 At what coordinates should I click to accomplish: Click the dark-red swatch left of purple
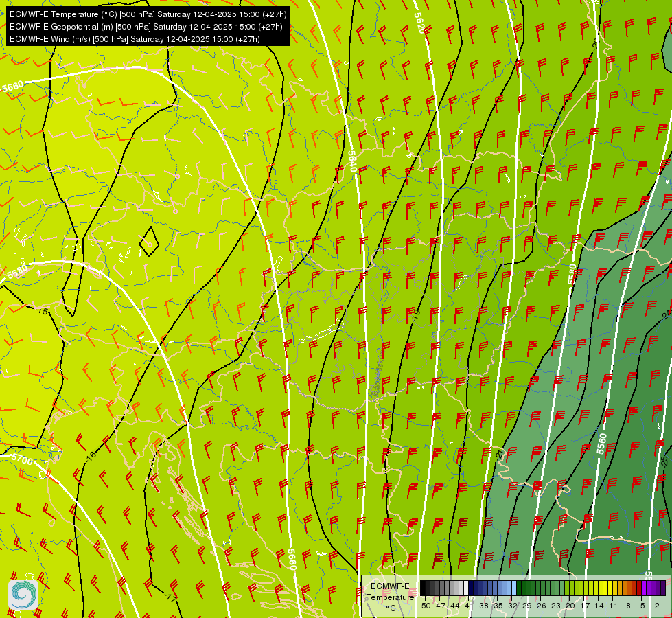(639, 588)
